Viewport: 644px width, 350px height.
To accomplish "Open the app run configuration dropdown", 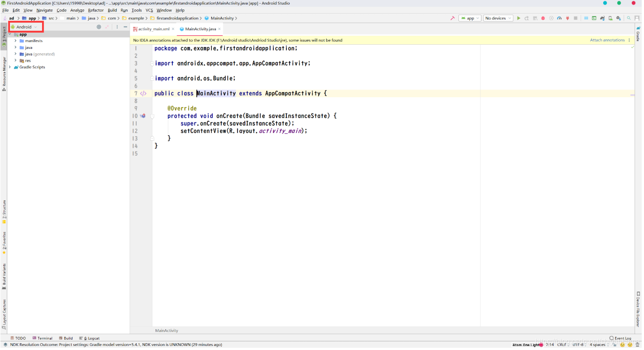I will click(x=470, y=18).
